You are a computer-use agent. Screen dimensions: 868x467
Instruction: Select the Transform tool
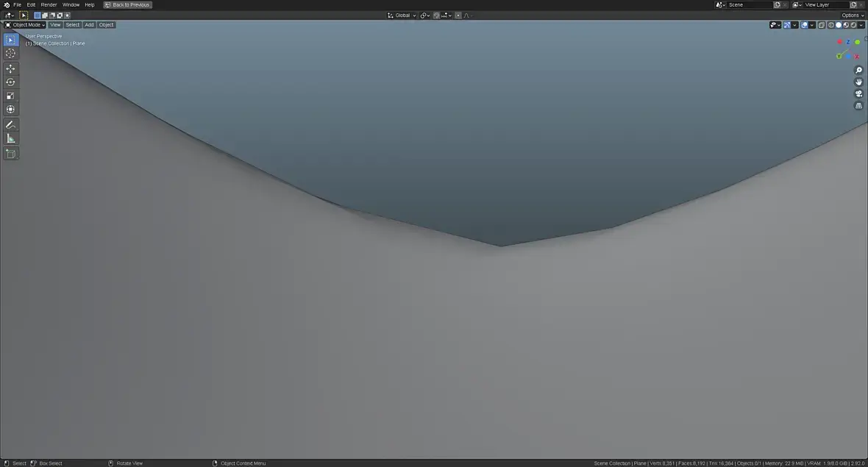tap(10, 110)
